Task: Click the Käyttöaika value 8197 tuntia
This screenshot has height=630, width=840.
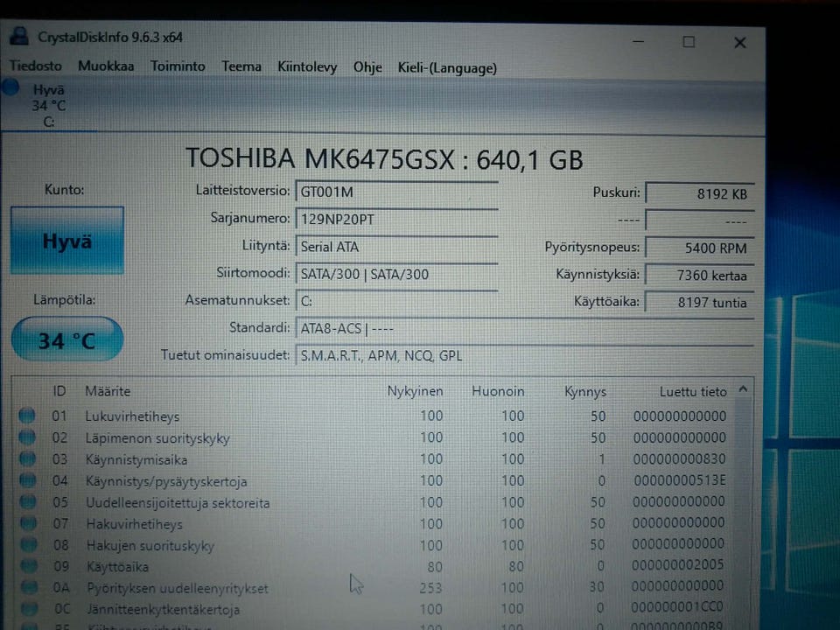Action: pyautogui.click(x=700, y=302)
